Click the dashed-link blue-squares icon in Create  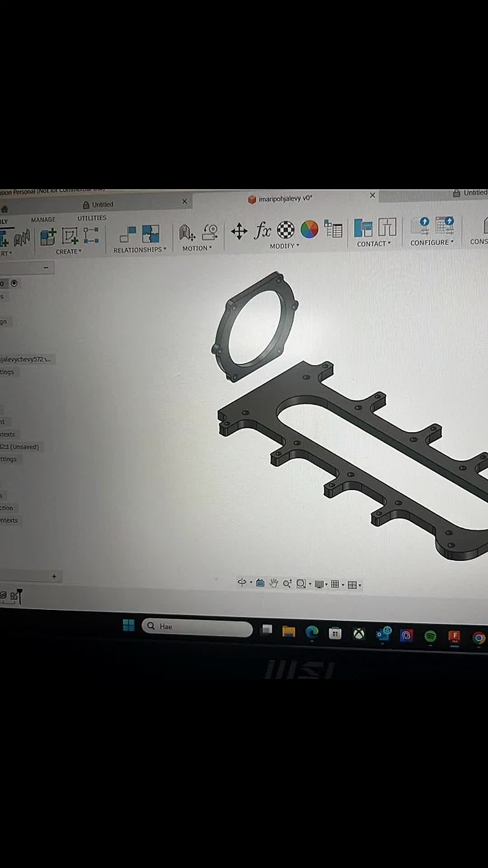tap(91, 236)
